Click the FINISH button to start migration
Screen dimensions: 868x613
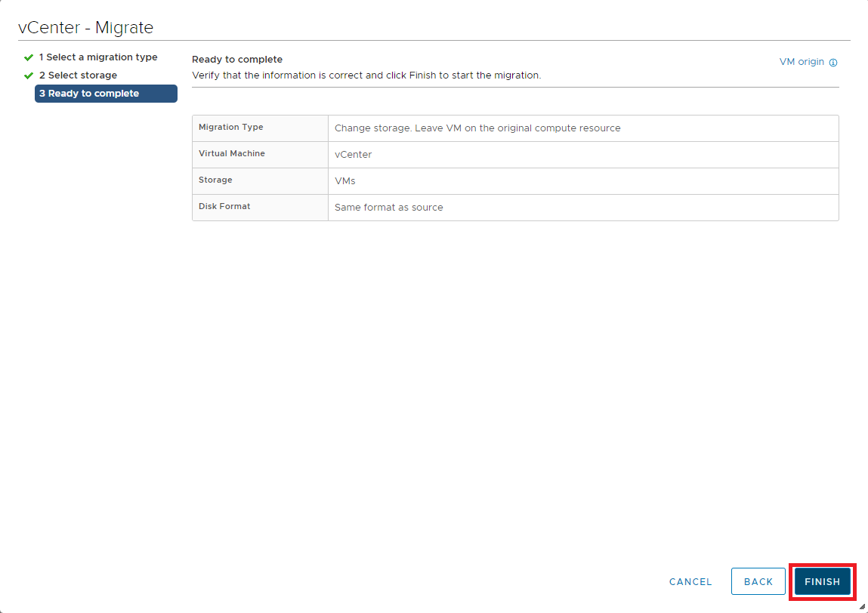pyautogui.click(x=822, y=581)
